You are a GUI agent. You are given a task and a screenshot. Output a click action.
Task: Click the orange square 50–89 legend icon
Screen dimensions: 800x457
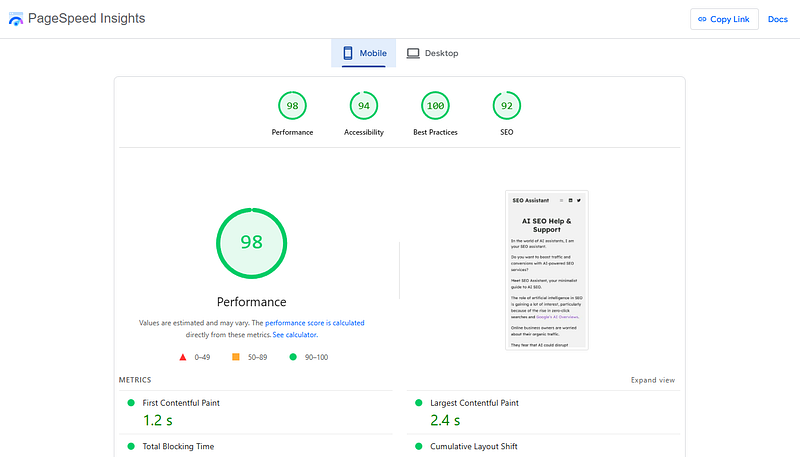236,357
